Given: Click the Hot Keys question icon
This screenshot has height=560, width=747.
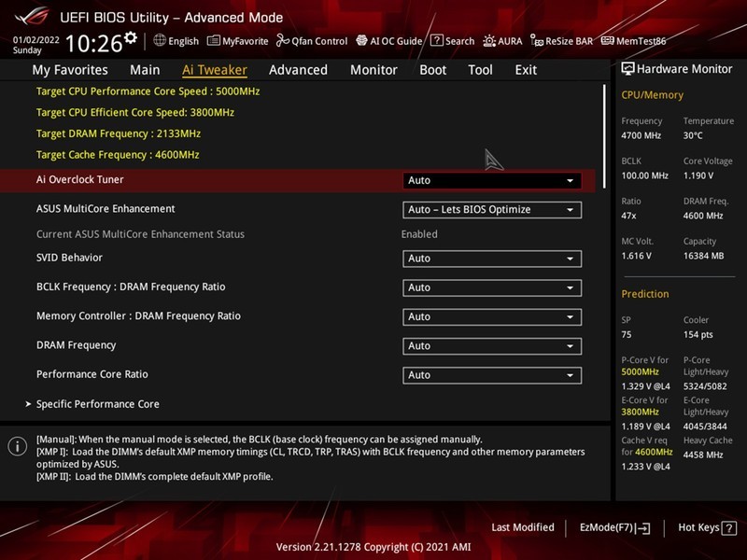Looking at the screenshot, I should coord(729,528).
